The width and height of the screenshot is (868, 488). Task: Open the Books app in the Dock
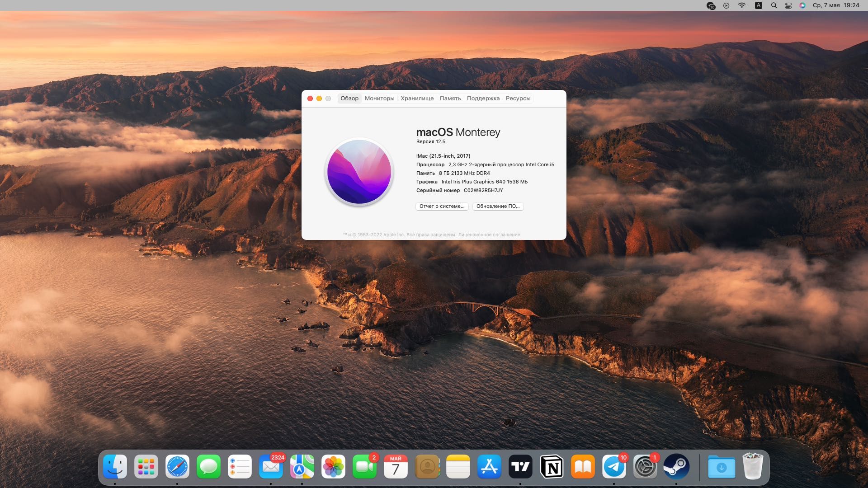coord(583,467)
